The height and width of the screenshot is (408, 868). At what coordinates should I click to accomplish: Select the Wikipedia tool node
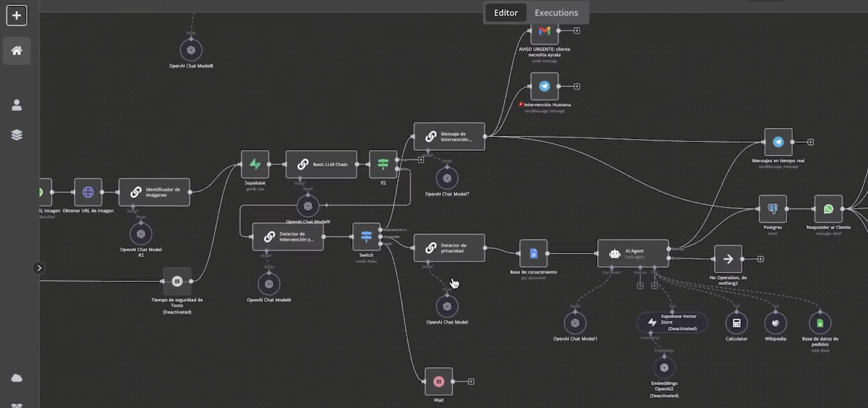click(775, 323)
